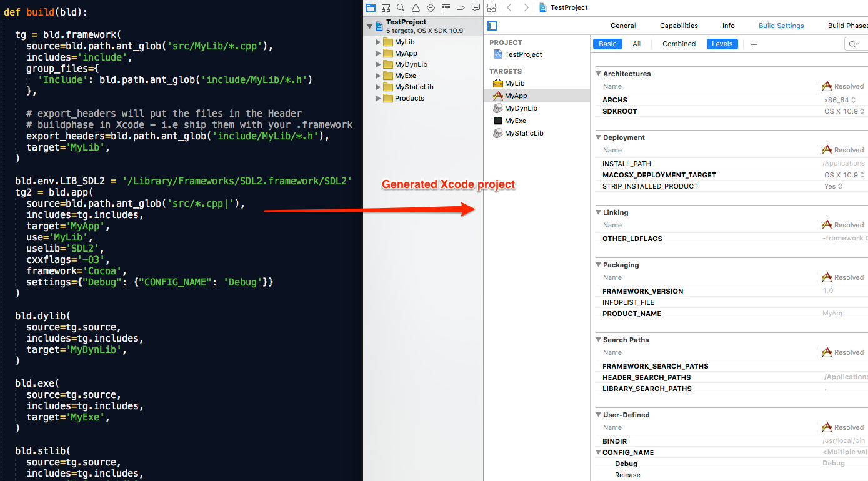This screenshot has width=868, height=481.
Task: Go forward with the right chevron
Action: click(x=526, y=7)
